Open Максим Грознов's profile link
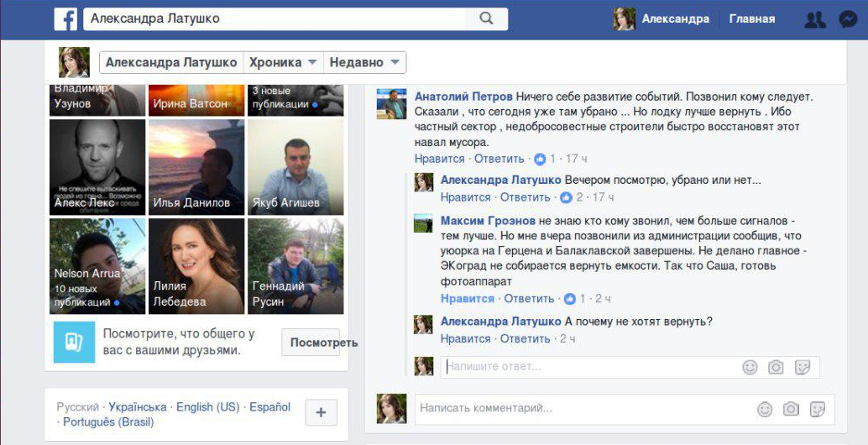868x445 pixels. click(x=488, y=221)
